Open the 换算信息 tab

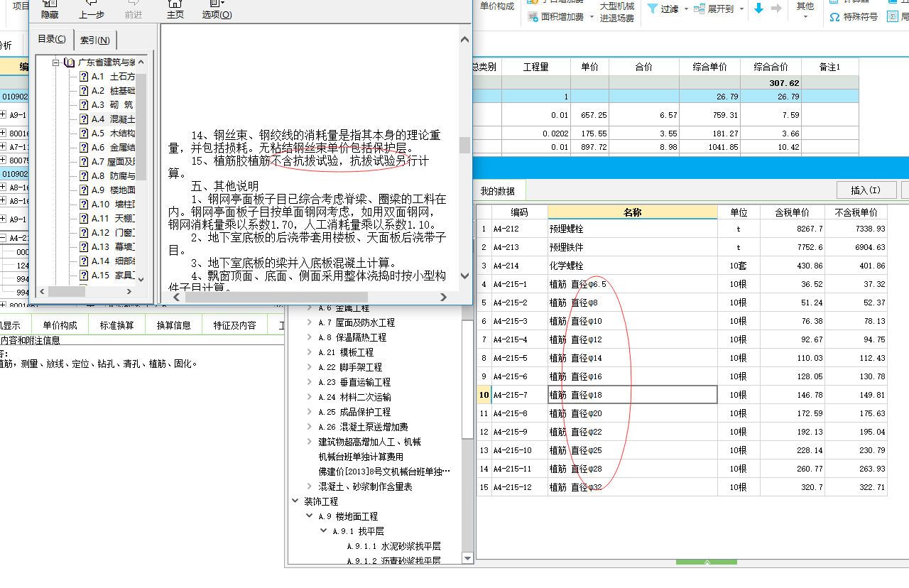(174, 325)
